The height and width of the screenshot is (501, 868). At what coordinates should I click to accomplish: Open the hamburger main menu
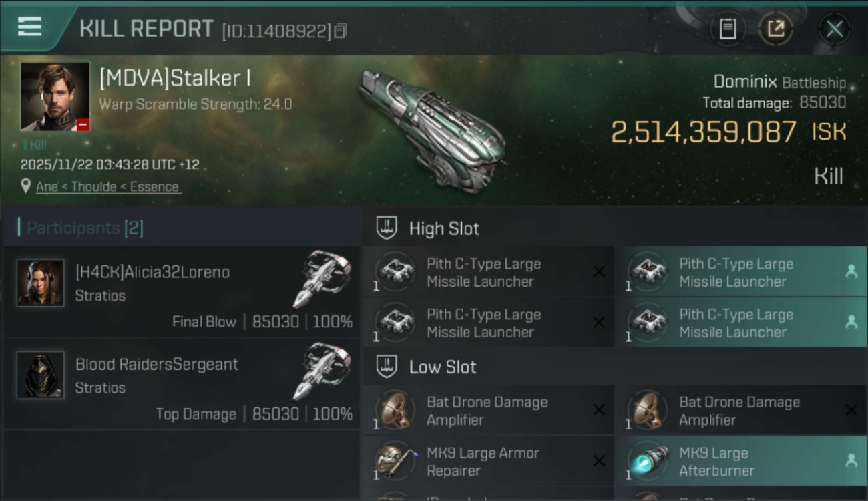(x=29, y=27)
